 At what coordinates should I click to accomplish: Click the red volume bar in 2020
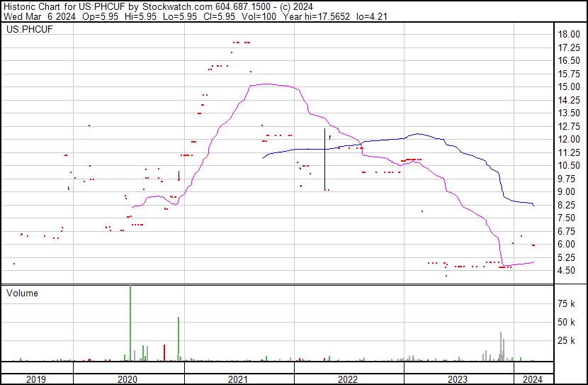[x=164, y=352]
